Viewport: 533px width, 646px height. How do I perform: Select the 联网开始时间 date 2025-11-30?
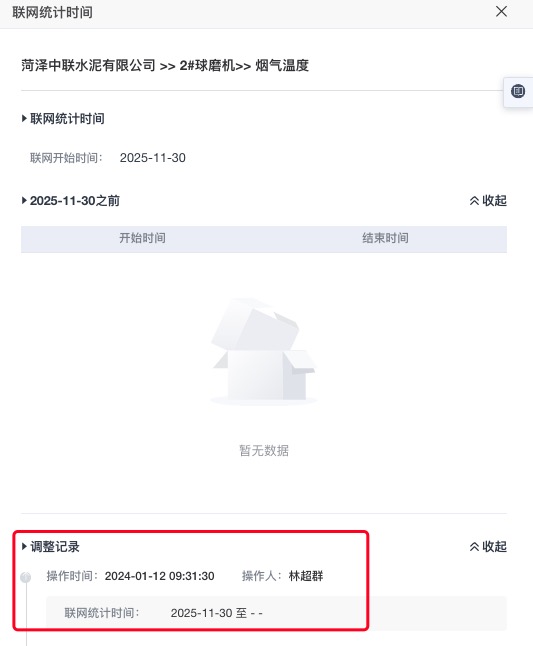coord(152,158)
